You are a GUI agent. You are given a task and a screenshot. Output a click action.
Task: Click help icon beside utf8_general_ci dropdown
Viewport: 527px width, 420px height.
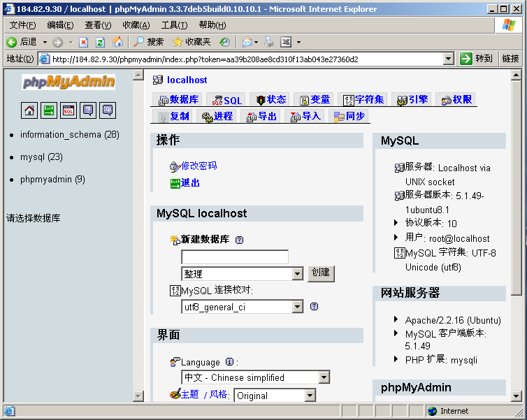tap(314, 306)
